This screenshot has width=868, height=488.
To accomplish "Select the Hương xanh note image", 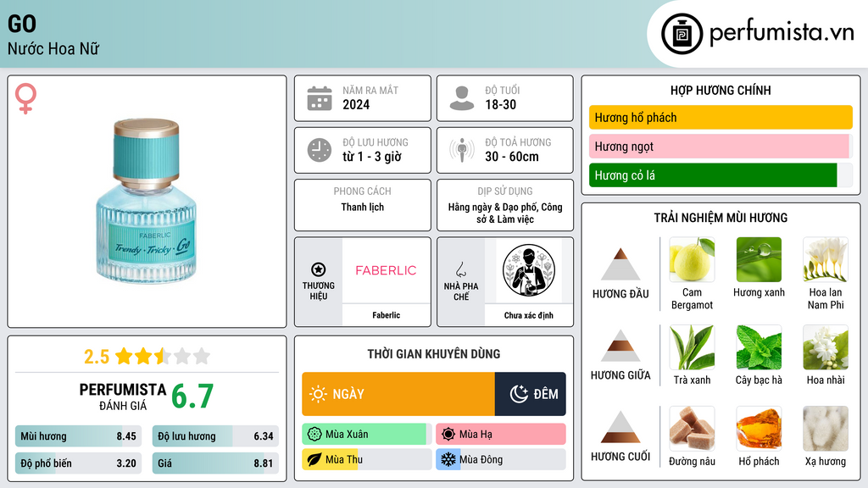I will [x=759, y=260].
